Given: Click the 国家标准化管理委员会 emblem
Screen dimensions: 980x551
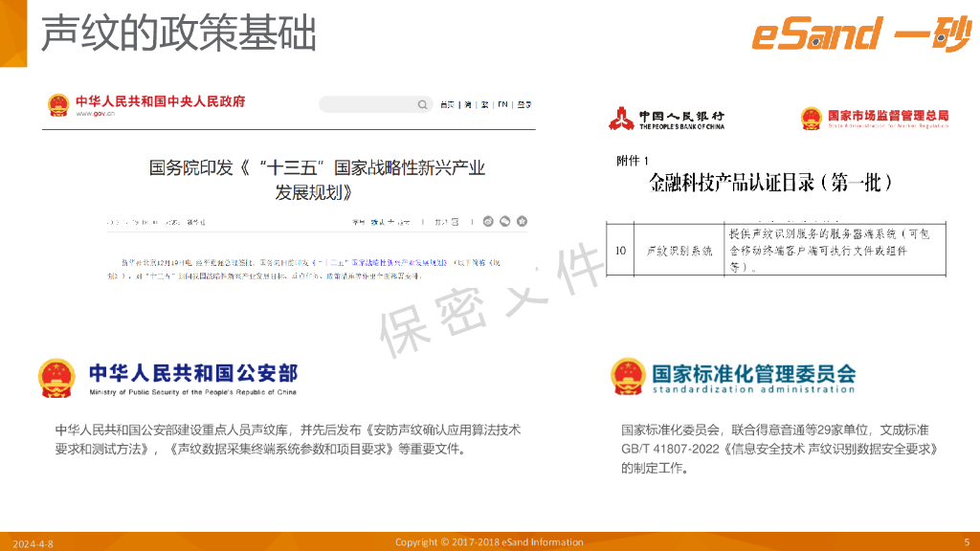Looking at the screenshot, I should point(629,377).
